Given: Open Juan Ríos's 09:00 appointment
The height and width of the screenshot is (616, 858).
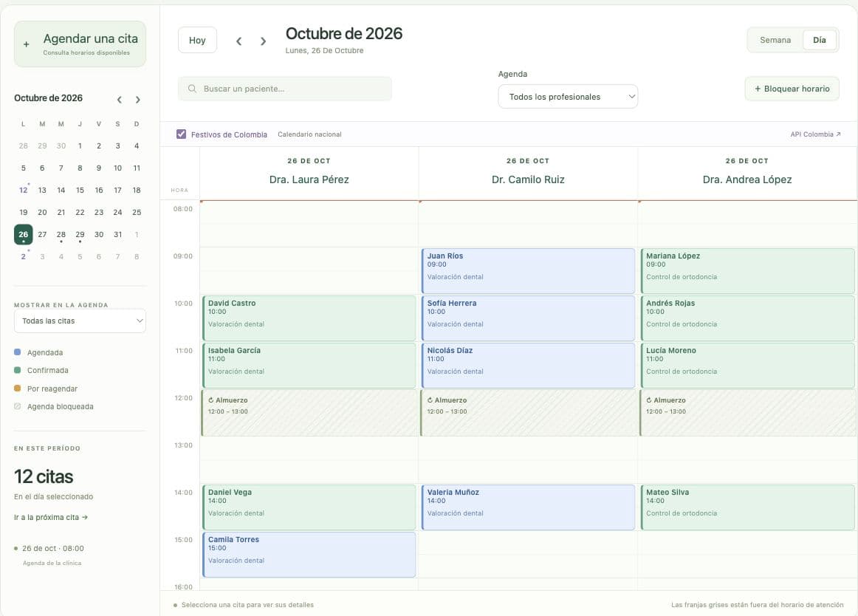Looking at the screenshot, I should click(528, 271).
